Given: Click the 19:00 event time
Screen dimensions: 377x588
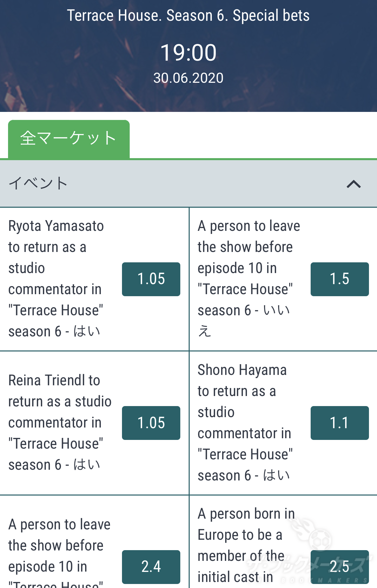Looking at the screenshot, I should click(188, 53).
